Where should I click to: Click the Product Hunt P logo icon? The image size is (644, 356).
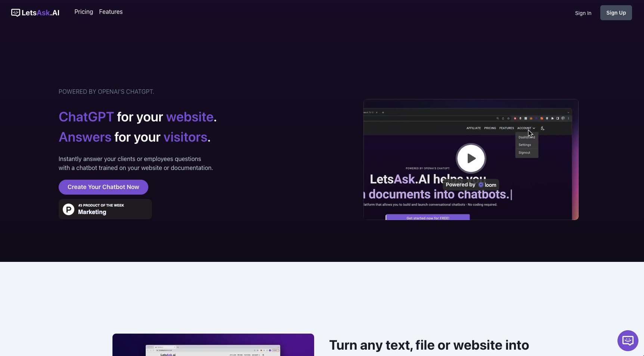[68, 209]
